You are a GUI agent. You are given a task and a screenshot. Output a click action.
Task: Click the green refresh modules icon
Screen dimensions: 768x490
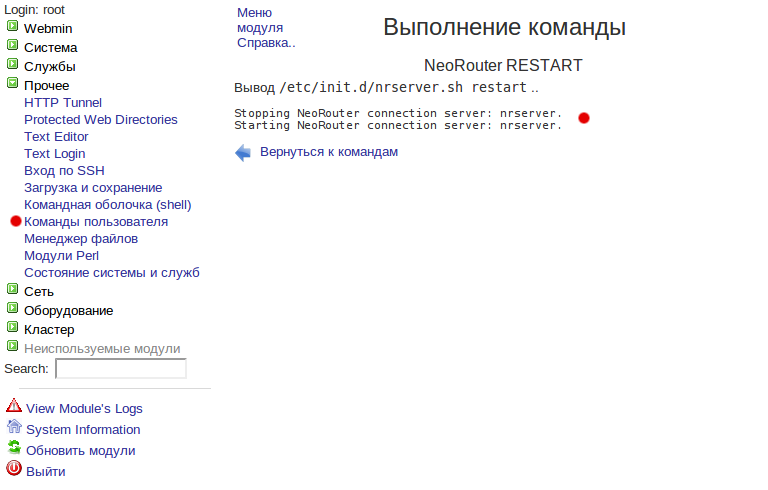coord(14,447)
